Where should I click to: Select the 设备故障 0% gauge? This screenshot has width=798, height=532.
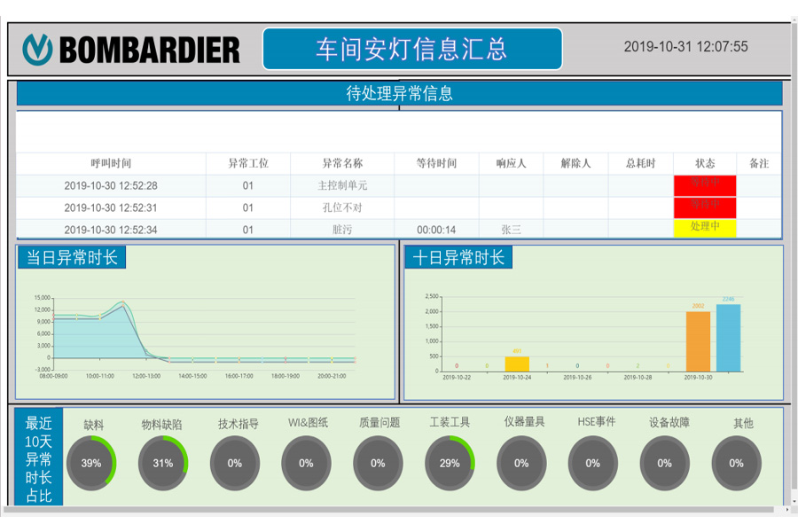point(664,463)
